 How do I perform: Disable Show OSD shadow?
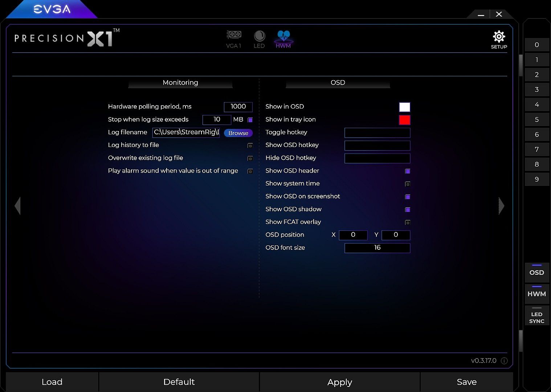coord(408,210)
